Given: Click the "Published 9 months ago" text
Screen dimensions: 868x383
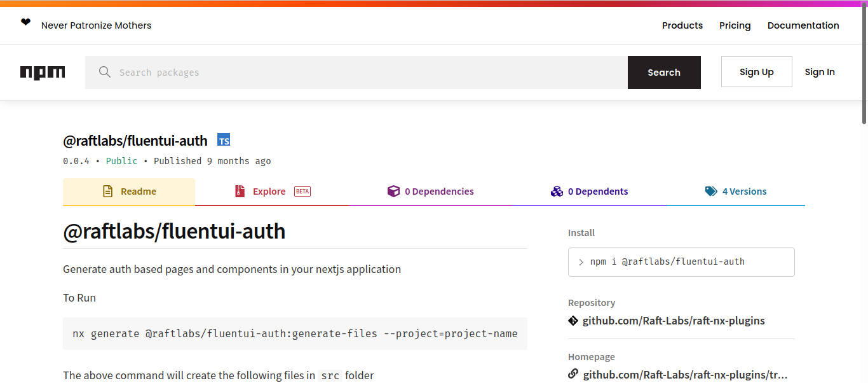Looking at the screenshot, I should tap(212, 161).
